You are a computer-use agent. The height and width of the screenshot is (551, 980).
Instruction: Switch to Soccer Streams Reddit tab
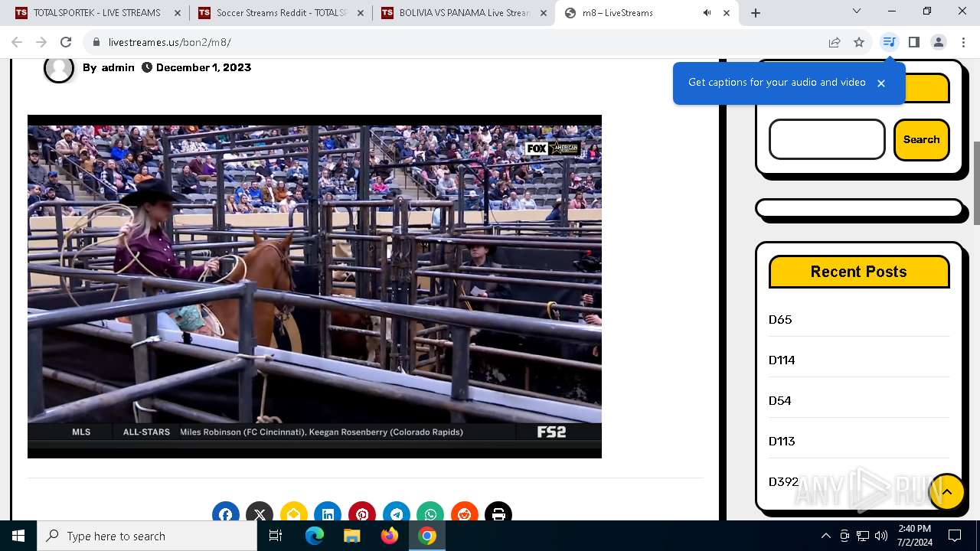(281, 13)
